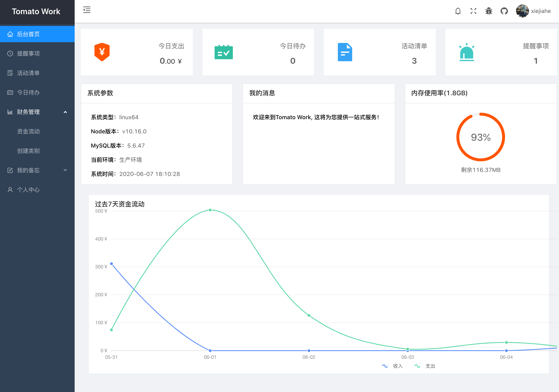This screenshot has width=559, height=392.
Task: Click the blue document list icon
Action: (345, 52)
